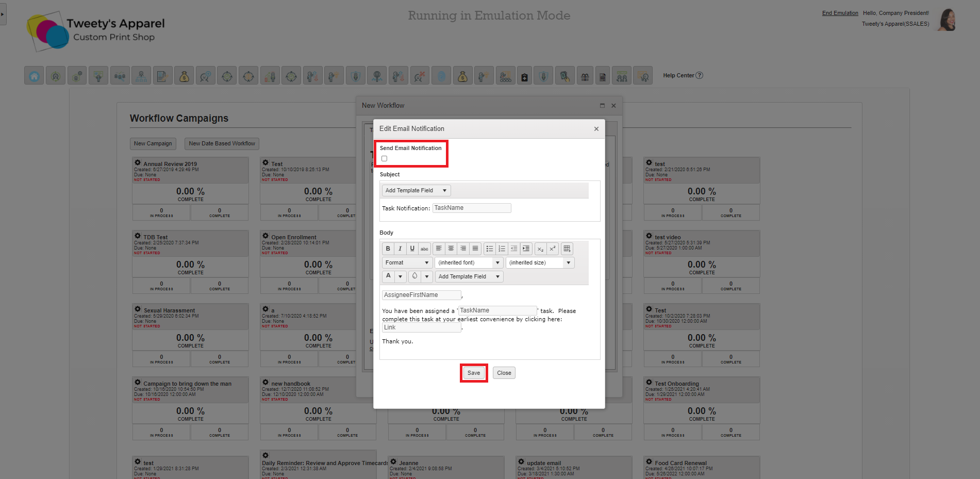
Task: Apply the background color droplet button
Action: tap(415, 276)
